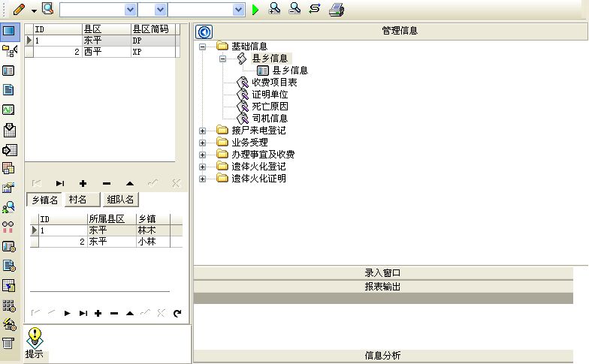Select the 县乡信息 form leaf item

290,71
